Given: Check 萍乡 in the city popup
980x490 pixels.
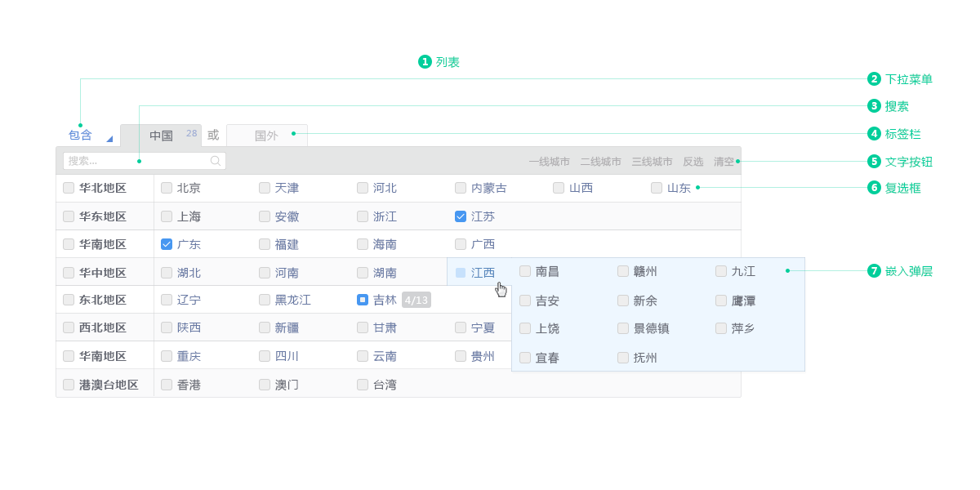Looking at the screenshot, I should point(721,328).
